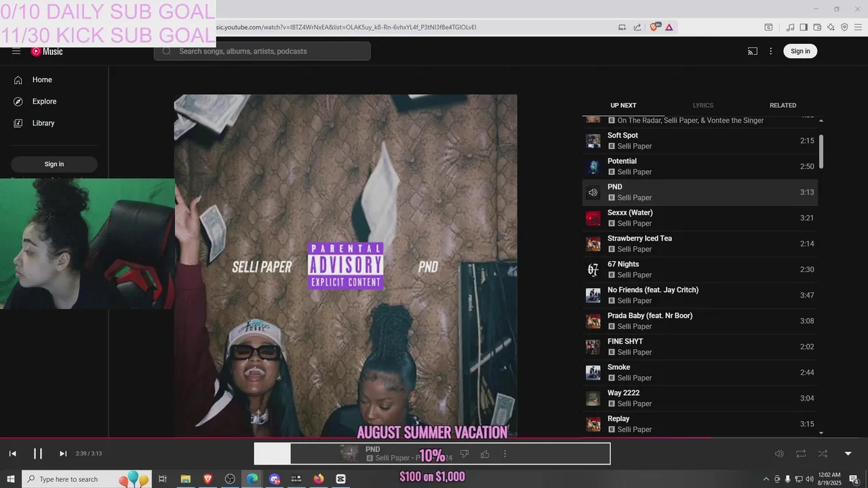Skip to previous track
This screenshot has width=868, height=488.
click(x=12, y=454)
